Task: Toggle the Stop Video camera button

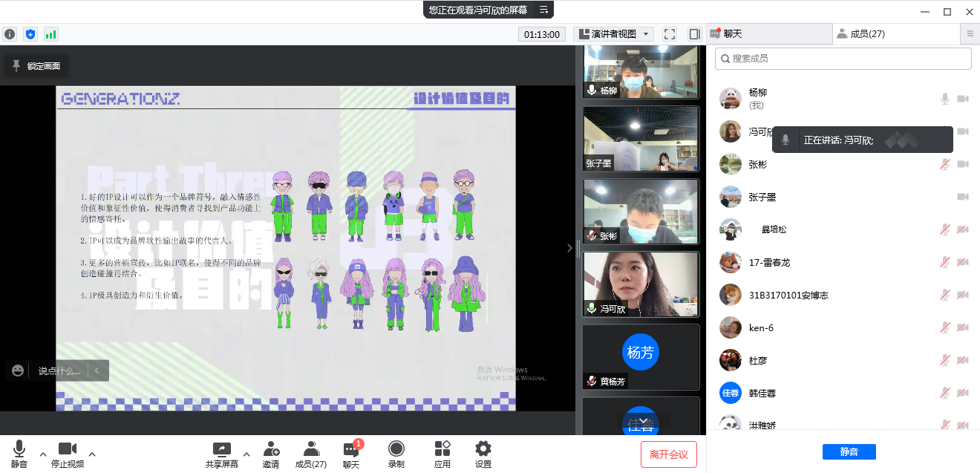Action: [x=68, y=454]
